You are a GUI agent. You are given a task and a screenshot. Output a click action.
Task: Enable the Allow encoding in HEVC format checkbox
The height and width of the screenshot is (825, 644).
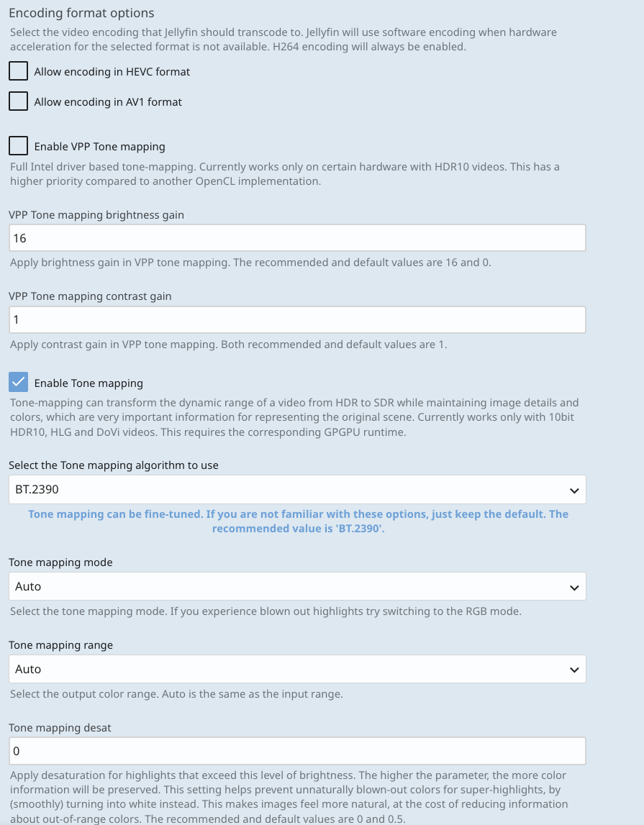(18, 71)
